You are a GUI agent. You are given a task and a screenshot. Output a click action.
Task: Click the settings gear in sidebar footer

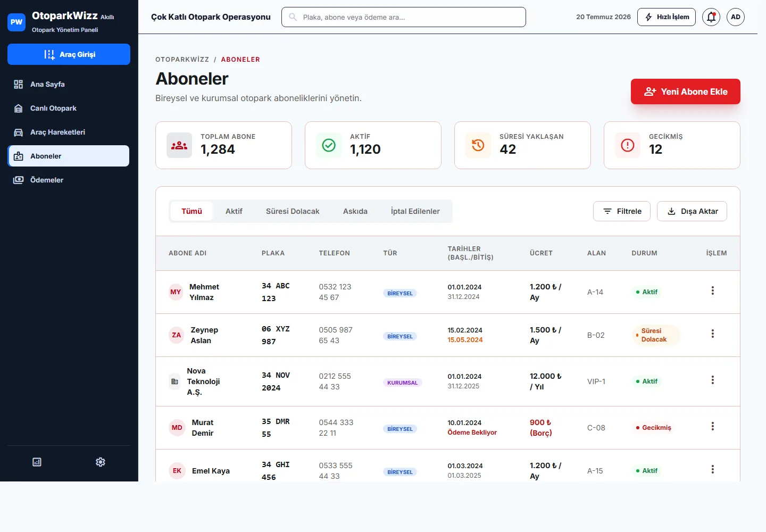pyautogui.click(x=101, y=462)
